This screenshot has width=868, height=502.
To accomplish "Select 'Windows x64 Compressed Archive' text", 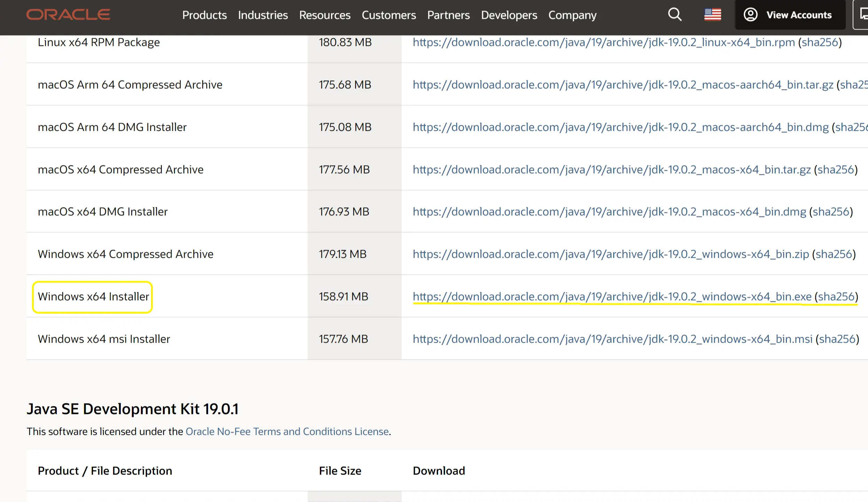I will click(125, 254).
